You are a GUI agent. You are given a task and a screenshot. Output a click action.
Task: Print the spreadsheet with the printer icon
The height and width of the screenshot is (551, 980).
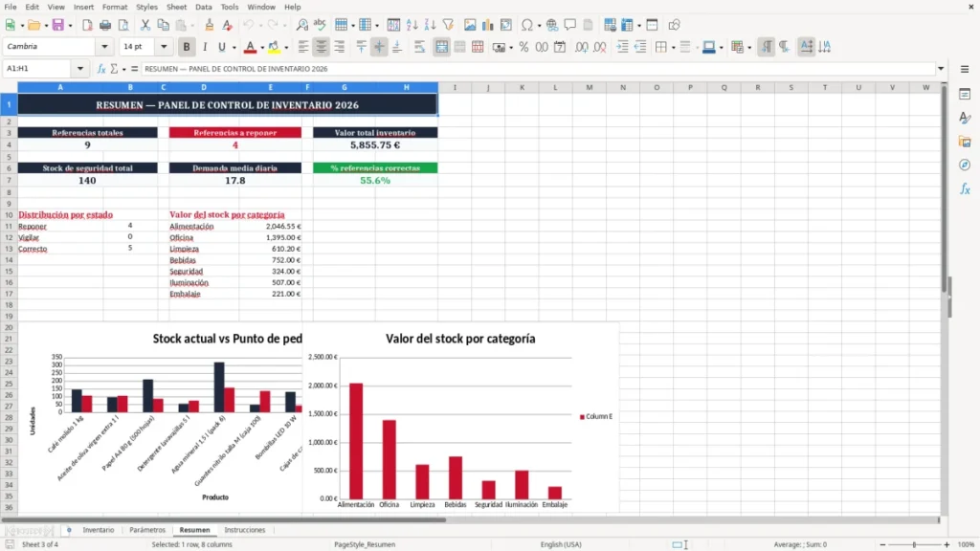pyautogui.click(x=105, y=25)
